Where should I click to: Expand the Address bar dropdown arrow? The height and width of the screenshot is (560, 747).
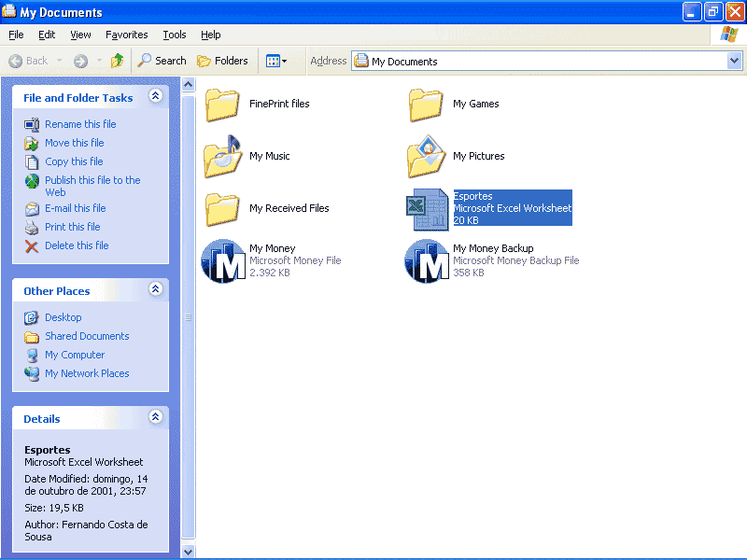[734, 61]
